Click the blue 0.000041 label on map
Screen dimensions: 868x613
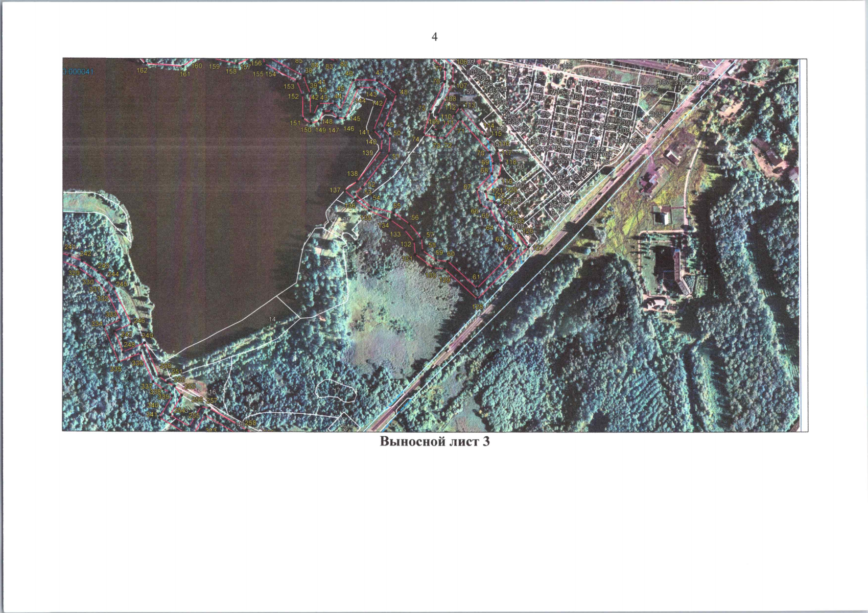click(79, 72)
